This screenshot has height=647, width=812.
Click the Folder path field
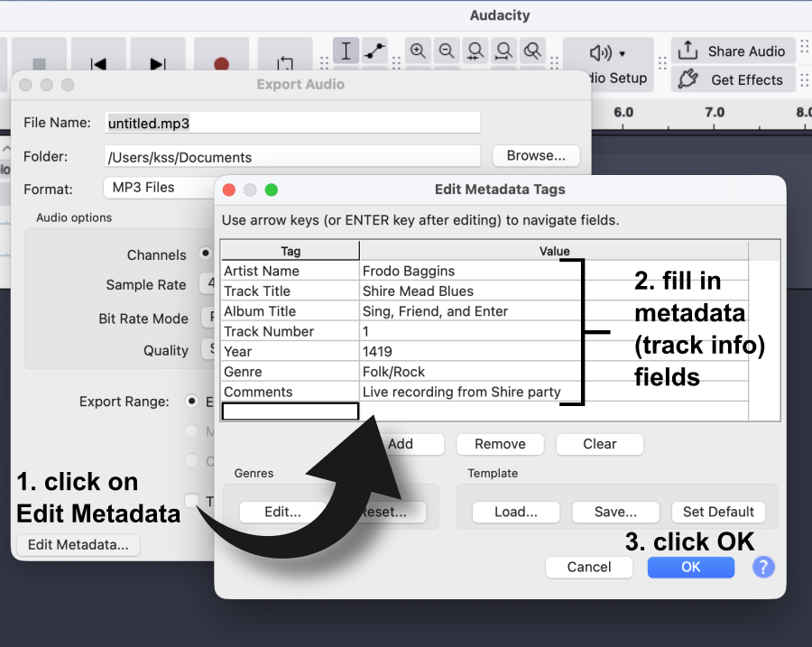(292, 157)
